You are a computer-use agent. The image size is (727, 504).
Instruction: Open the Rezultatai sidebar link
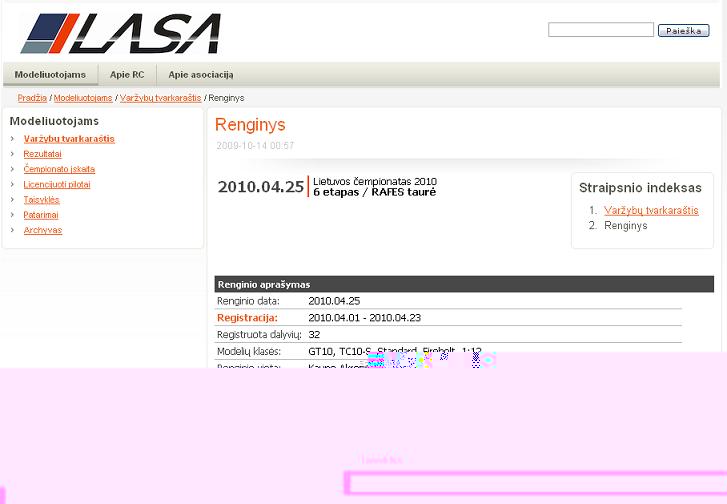[42, 154]
